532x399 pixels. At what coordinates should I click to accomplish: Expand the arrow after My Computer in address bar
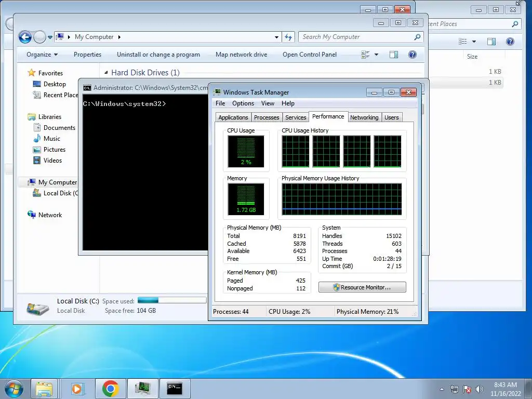(x=119, y=37)
